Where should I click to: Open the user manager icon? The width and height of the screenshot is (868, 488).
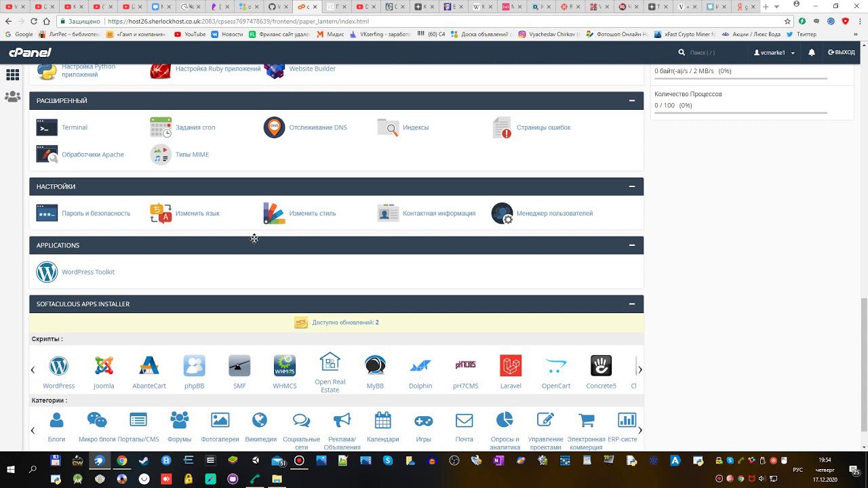502,213
